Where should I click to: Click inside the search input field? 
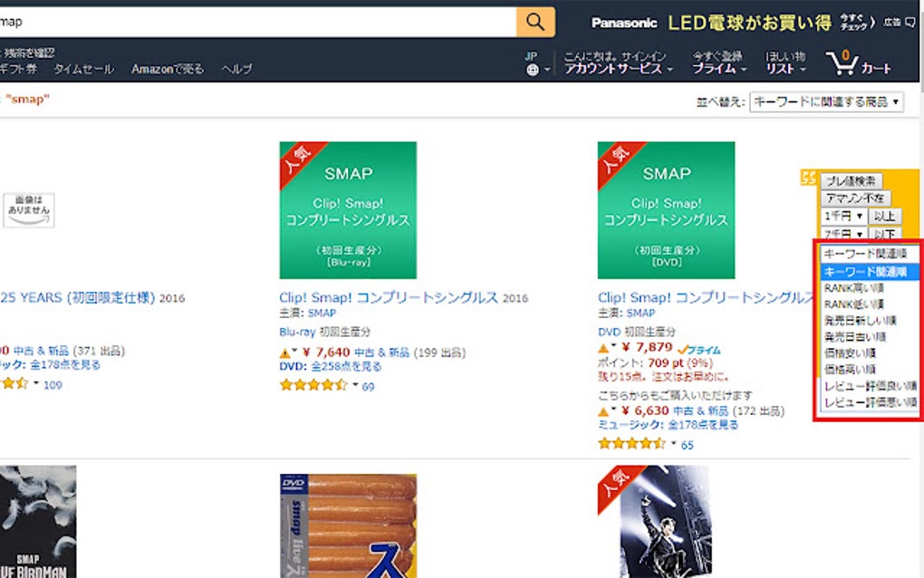[257, 22]
